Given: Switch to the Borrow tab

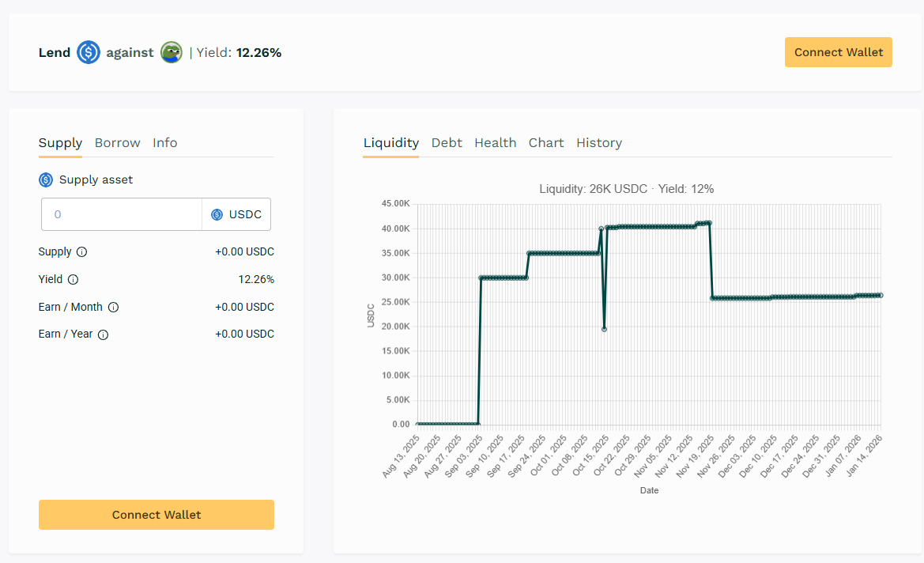Looking at the screenshot, I should point(117,143).
